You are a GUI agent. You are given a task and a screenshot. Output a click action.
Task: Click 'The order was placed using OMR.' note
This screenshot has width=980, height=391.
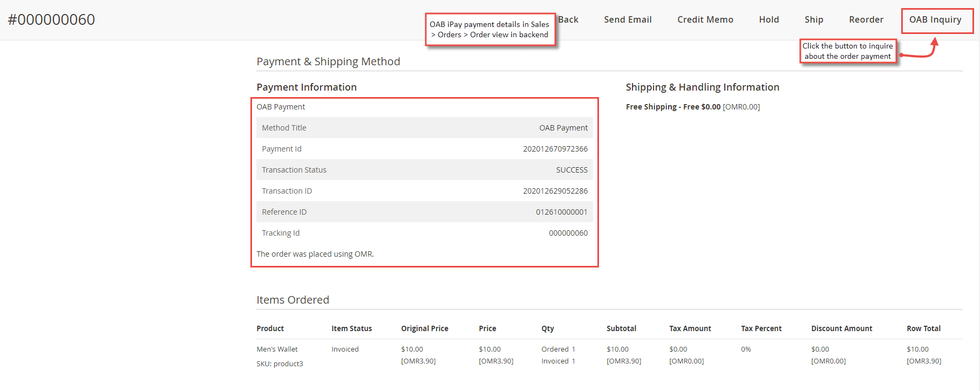[315, 254]
